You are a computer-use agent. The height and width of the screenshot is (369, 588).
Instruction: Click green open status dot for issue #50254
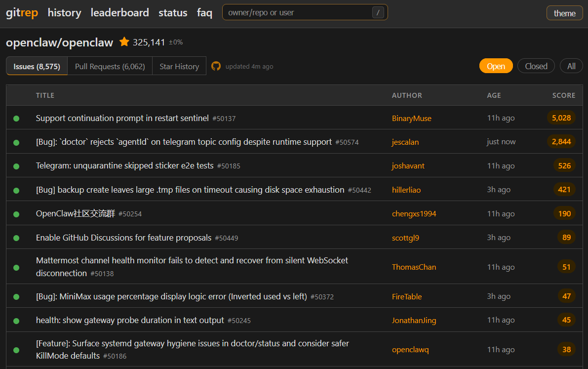tap(16, 214)
